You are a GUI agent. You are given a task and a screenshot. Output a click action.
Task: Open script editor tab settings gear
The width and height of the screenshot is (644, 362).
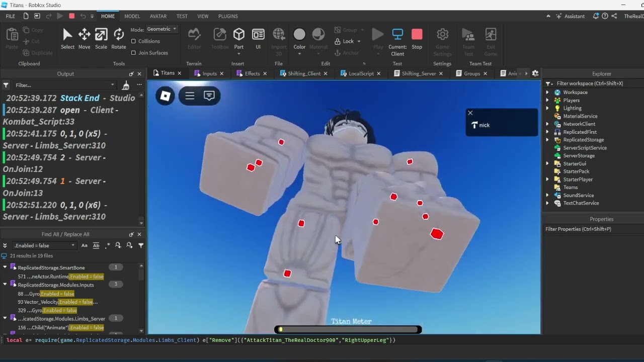point(535,73)
